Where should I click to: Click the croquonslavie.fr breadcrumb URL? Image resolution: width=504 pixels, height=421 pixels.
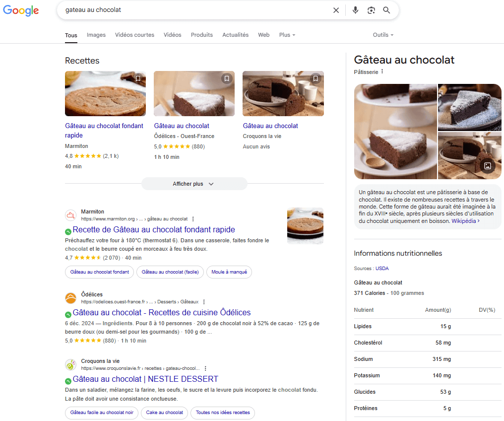pyautogui.click(x=140, y=368)
